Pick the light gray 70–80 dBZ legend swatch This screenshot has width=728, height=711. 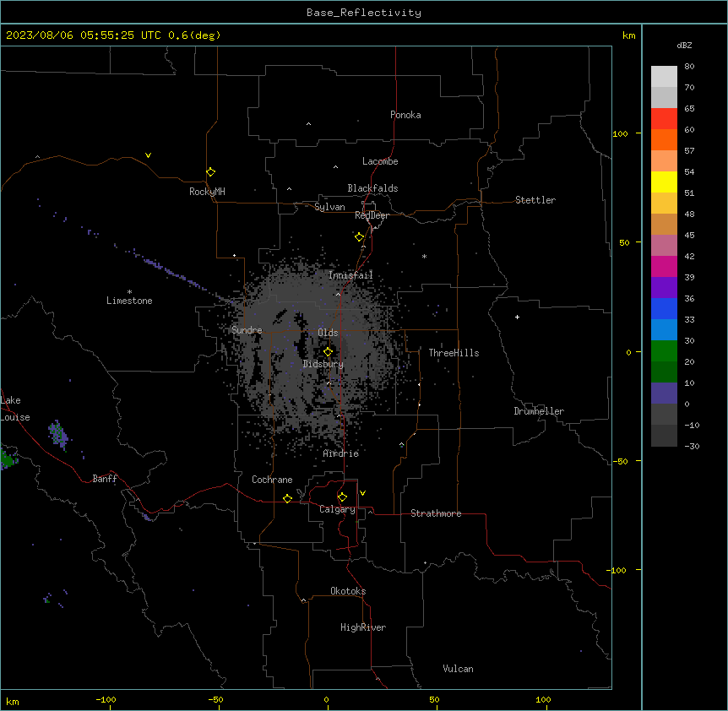click(x=664, y=77)
